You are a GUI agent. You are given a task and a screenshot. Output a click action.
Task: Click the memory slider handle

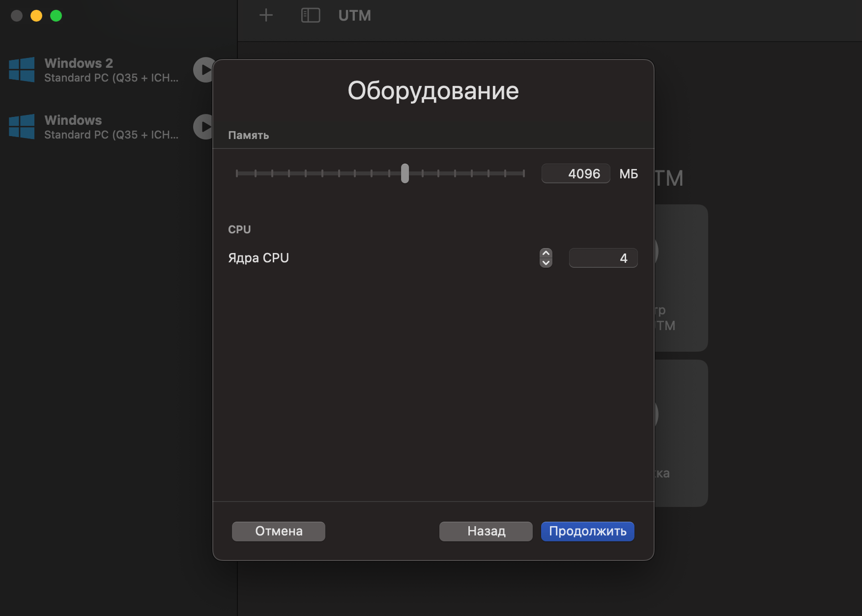tap(404, 173)
